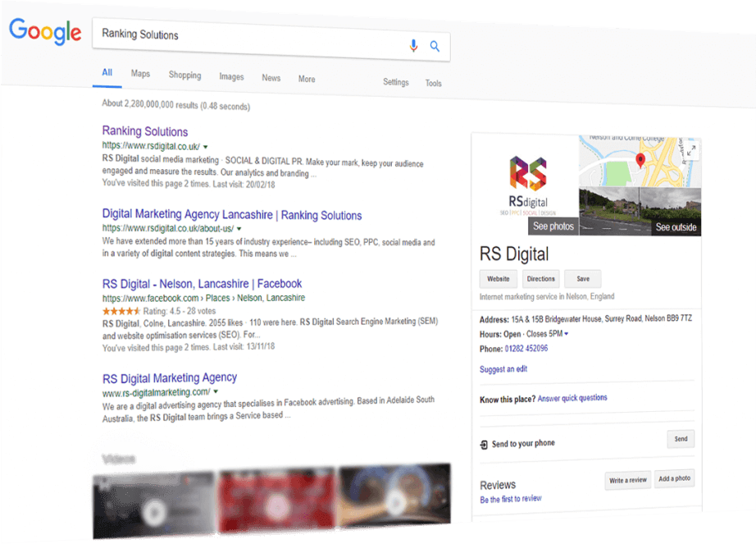Click the Google logo
The image size is (756, 544).
[45, 32]
